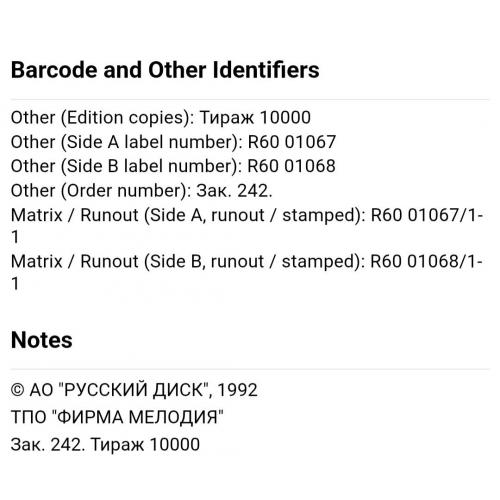Click the text "Other (Edition copies)" label
Image resolution: width=500 pixels, height=500 pixels.
102,118
